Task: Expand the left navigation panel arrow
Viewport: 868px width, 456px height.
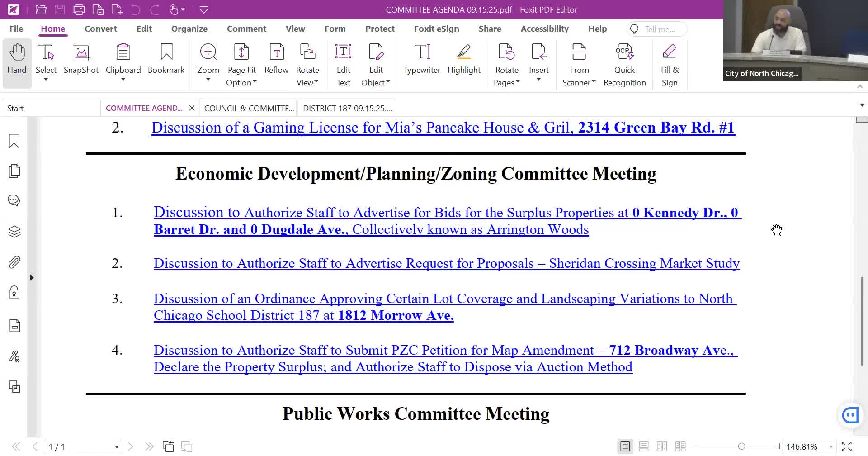Action: [x=32, y=278]
